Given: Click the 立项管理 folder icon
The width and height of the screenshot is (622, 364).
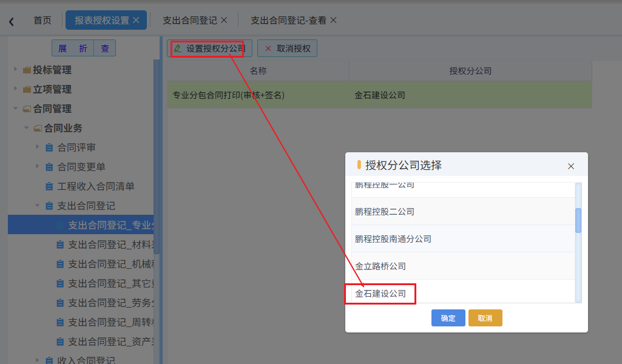Looking at the screenshot, I should pos(27,90).
